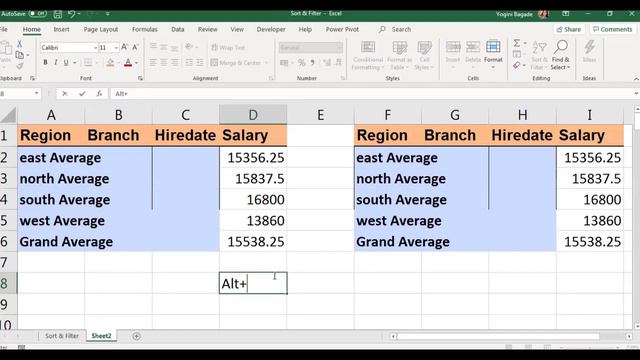This screenshot has width=640, height=360.
Task: Click the AutoSum sigma icon
Action: [517, 43]
